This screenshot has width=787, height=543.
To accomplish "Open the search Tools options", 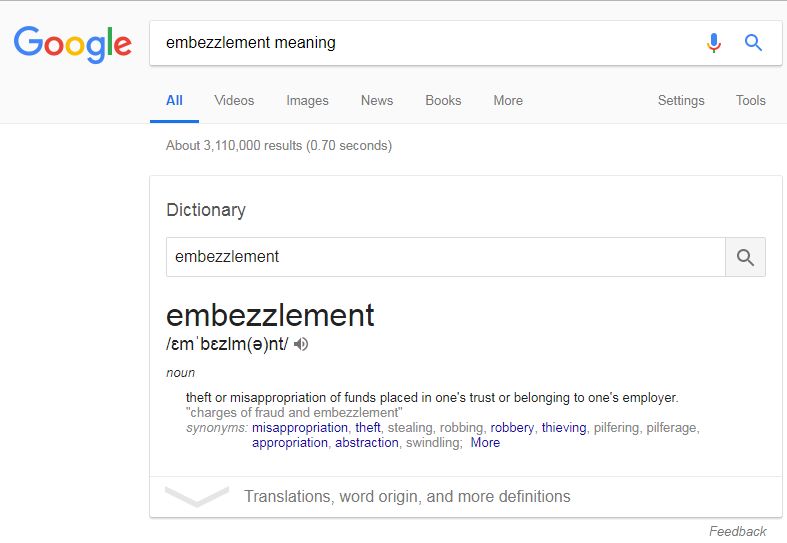I will pyautogui.click(x=750, y=100).
